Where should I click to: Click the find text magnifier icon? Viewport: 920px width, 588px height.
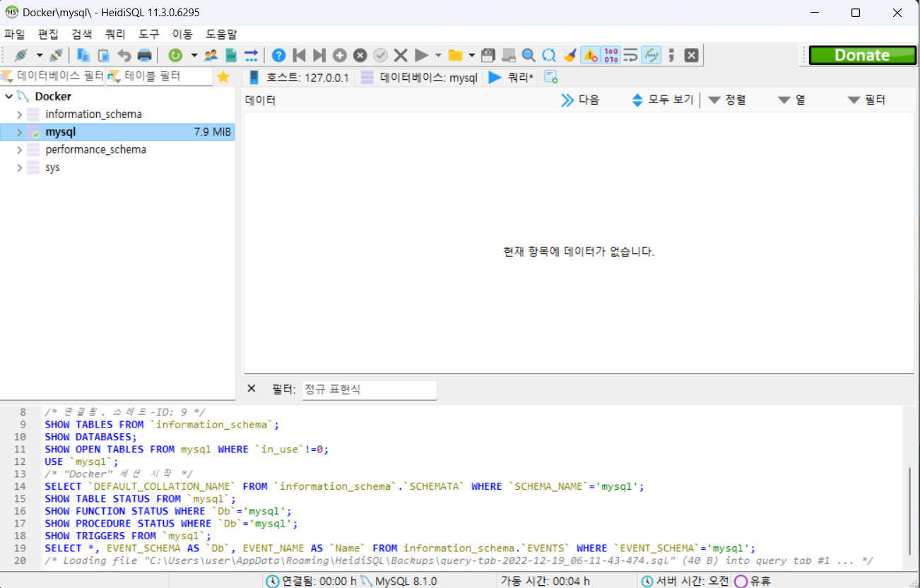529,55
